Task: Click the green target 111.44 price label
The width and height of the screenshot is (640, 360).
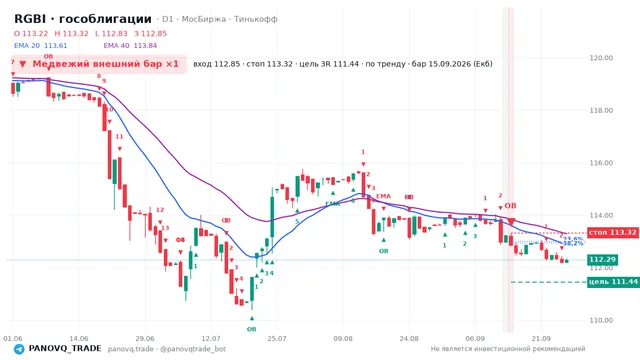Action: pyautogui.click(x=613, y=282)
